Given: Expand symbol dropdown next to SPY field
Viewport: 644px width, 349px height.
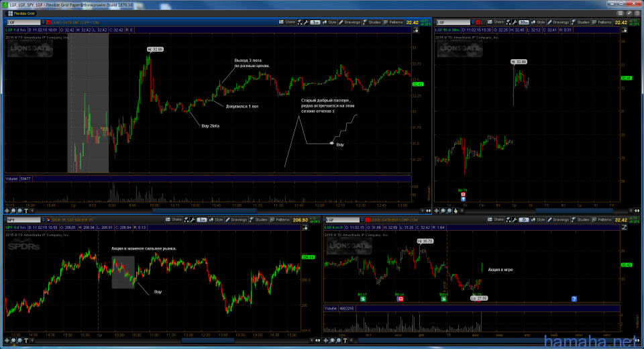Looking at the screenshot, I should click(43, 220).
